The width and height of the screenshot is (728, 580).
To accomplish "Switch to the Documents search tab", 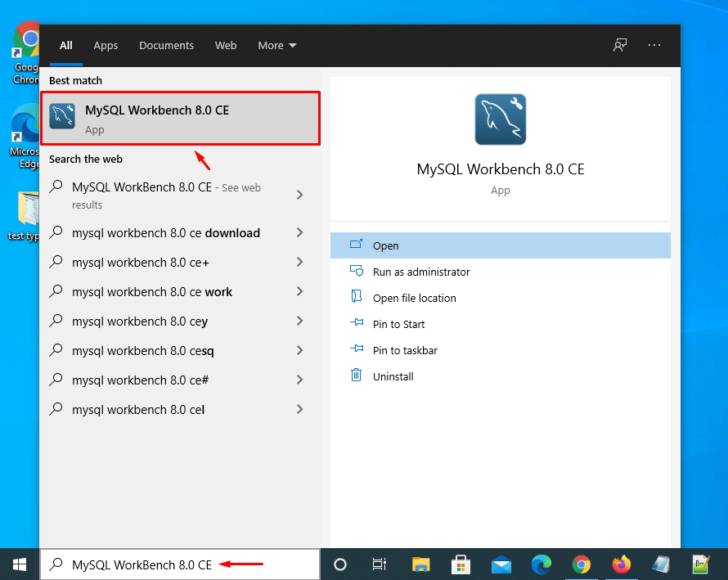I will 166,46.
